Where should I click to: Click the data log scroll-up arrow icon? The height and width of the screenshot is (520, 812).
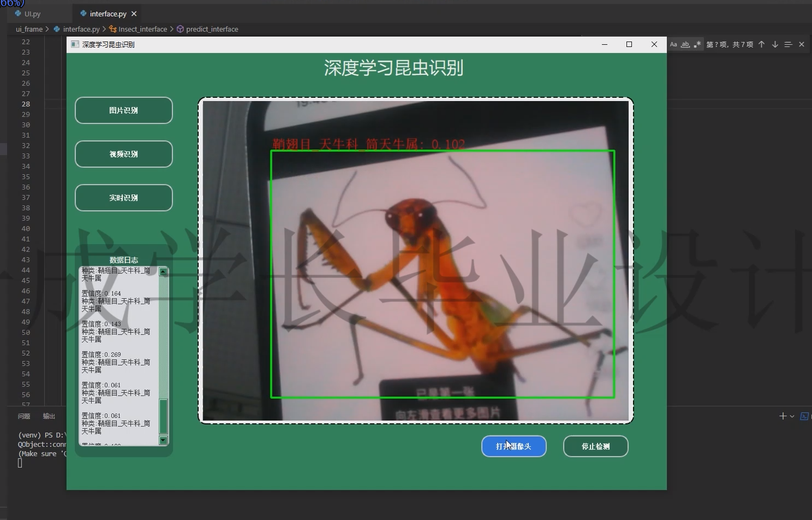pyautogui.click(x=163, y=270)
